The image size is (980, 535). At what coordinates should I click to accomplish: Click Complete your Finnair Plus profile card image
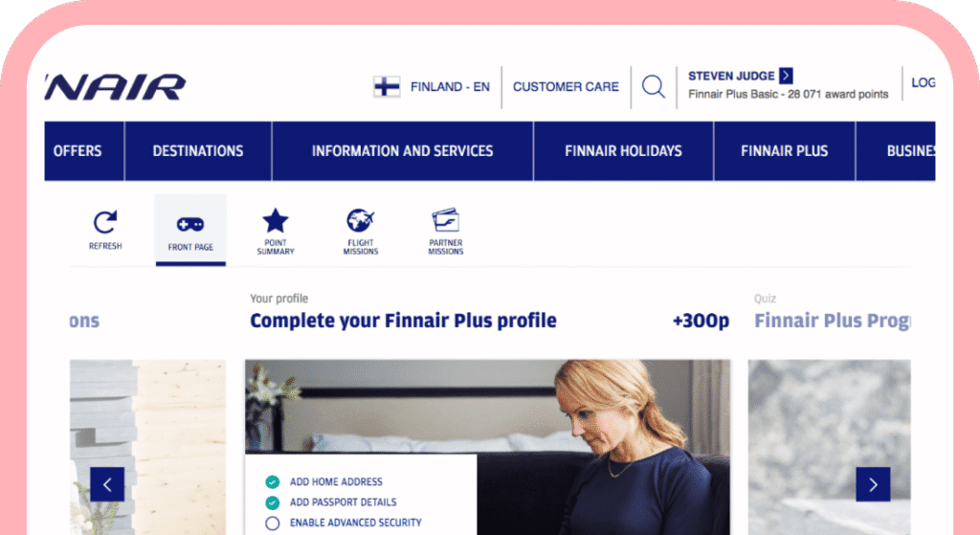coord(487,447)
